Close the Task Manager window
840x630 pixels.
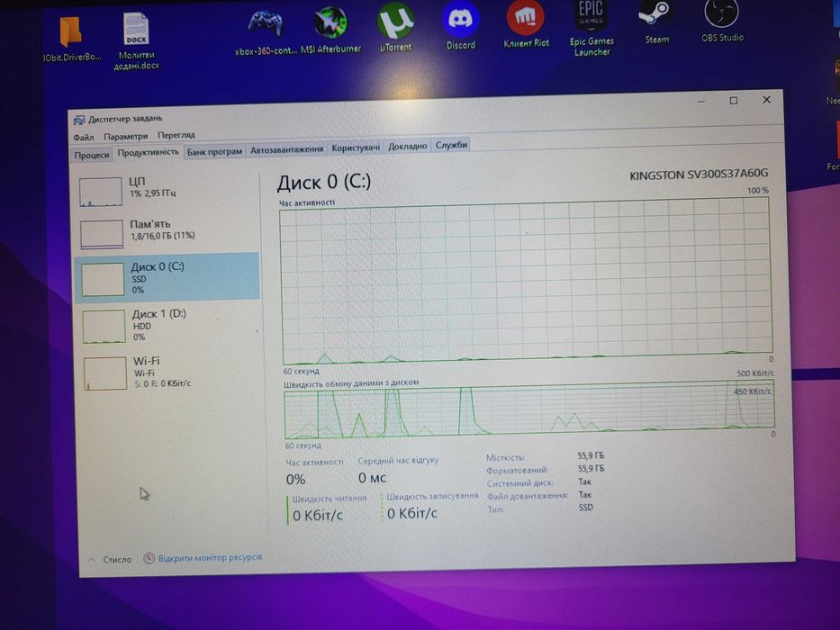point(766,100)
